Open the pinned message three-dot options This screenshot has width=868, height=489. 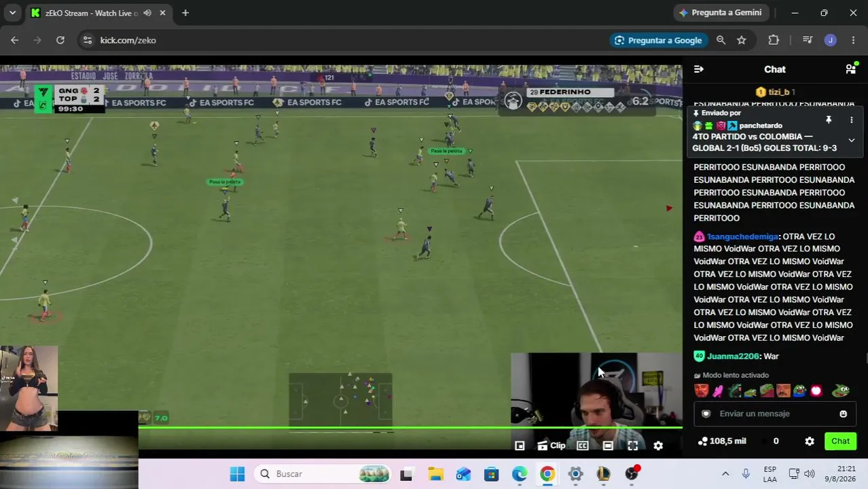click(x=851, y=120)
